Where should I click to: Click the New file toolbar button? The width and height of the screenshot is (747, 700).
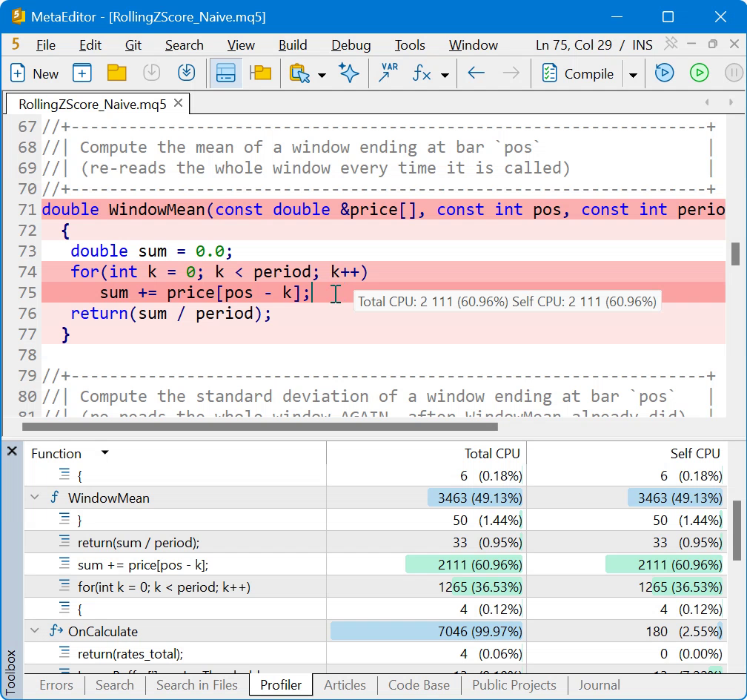(x=34, y=73)
